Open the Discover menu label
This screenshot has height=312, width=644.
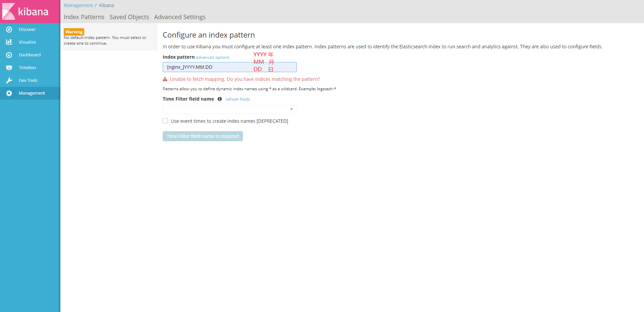pos(27,30)
